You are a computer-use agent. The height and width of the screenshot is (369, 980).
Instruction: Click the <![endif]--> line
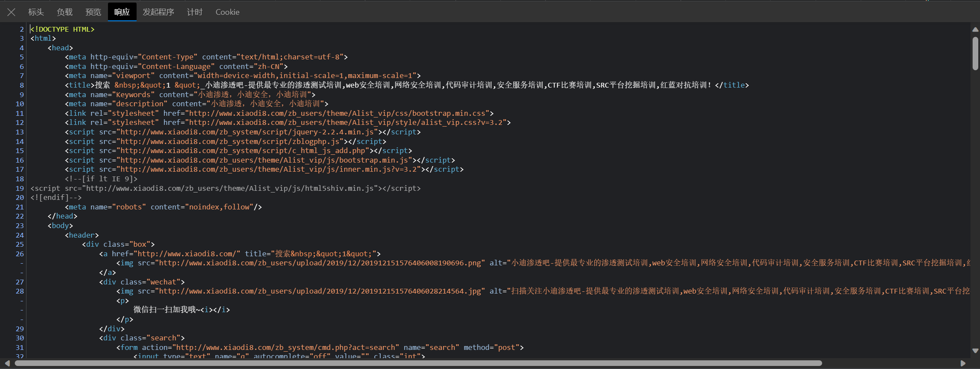pyautogui.click(x=56, y=197)
